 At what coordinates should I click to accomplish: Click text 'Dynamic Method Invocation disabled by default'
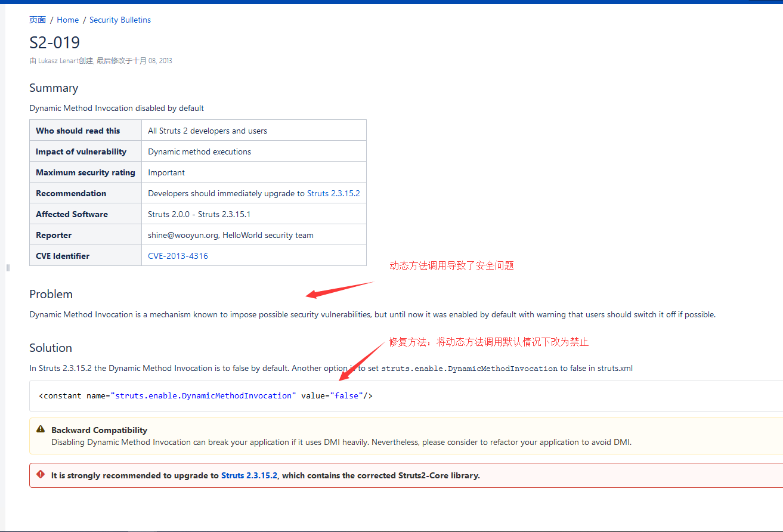pyautogui.click(x=117, y=108)
